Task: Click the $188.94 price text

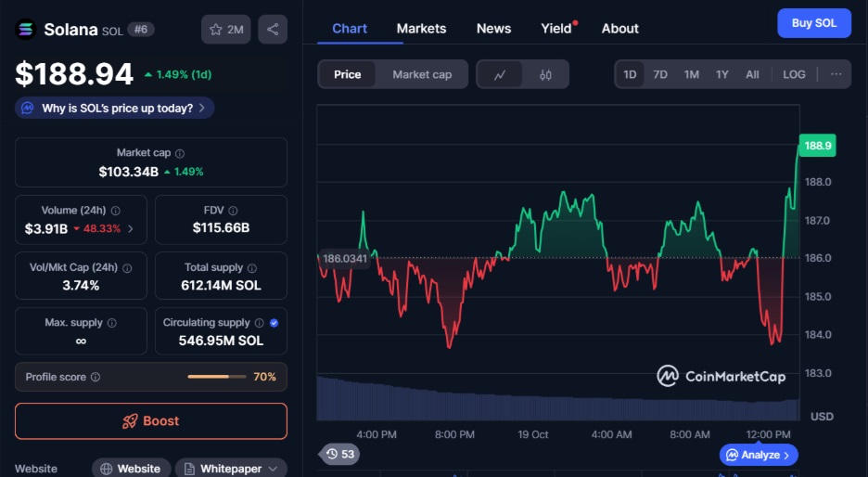Action: tap(74, 74)
